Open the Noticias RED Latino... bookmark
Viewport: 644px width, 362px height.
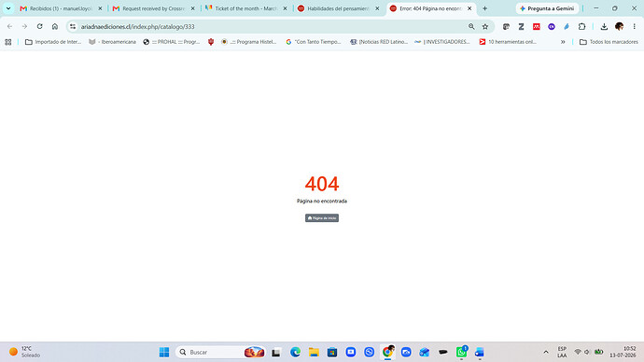tap(379, 42)
